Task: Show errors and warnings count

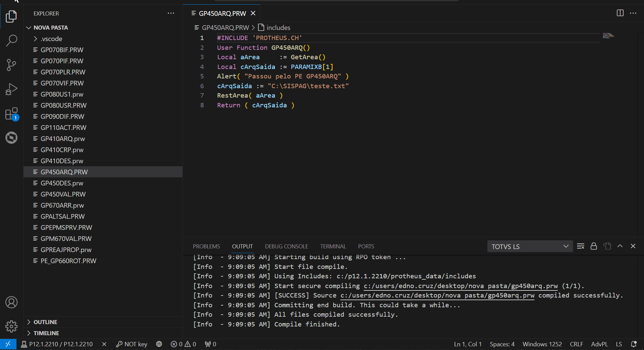Action: pyautogui.click(x=183, y=344)
